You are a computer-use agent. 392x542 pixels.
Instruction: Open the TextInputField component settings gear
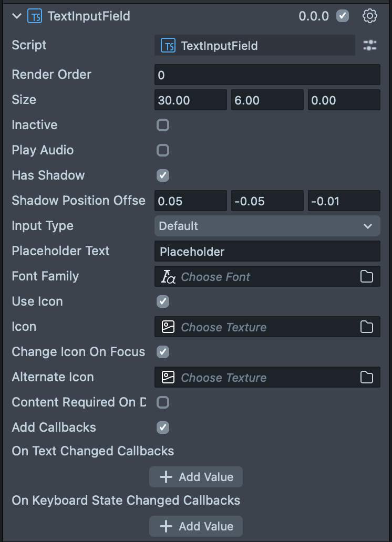click(x=370, y=16)
